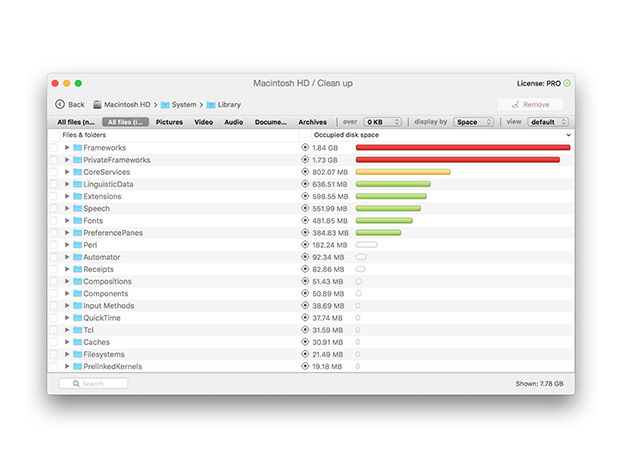630x473 pixels.
Task: Click the reveal target icon for Caches
Action: (305, 342)
